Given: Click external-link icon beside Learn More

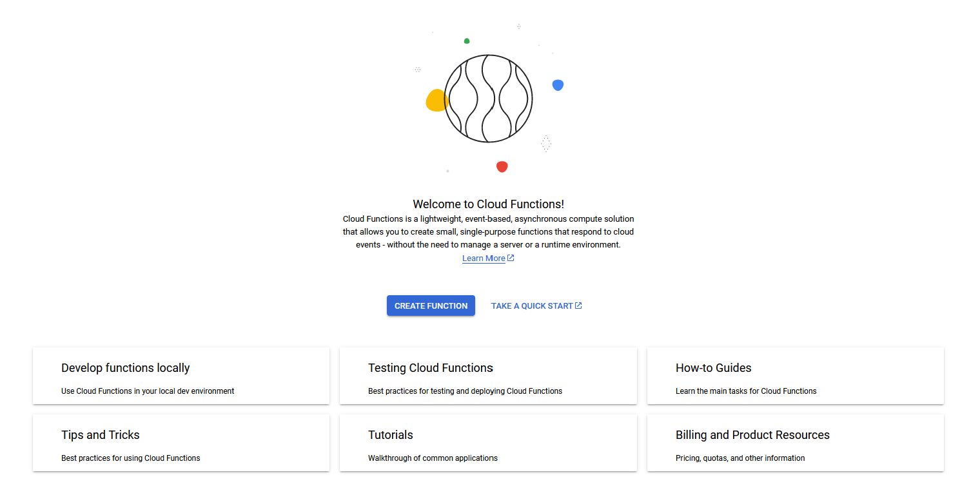Looking at the screenshot, I should tap(511, 258).
